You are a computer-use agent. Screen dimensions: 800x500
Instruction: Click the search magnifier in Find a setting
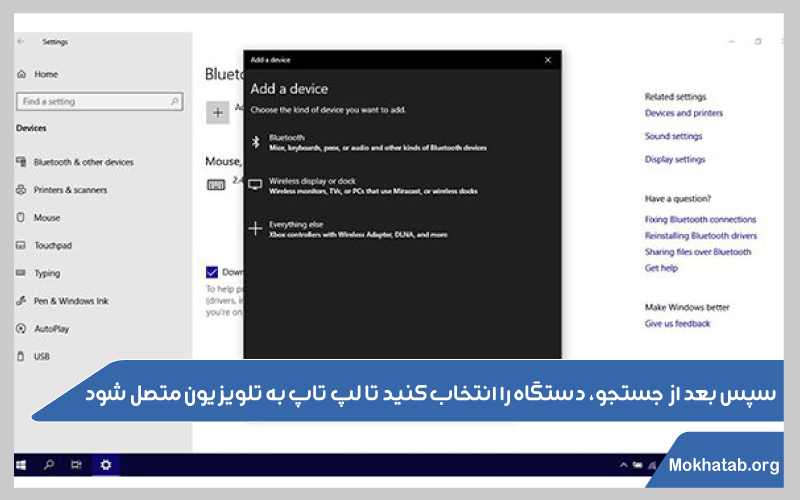tap(174, 102)
